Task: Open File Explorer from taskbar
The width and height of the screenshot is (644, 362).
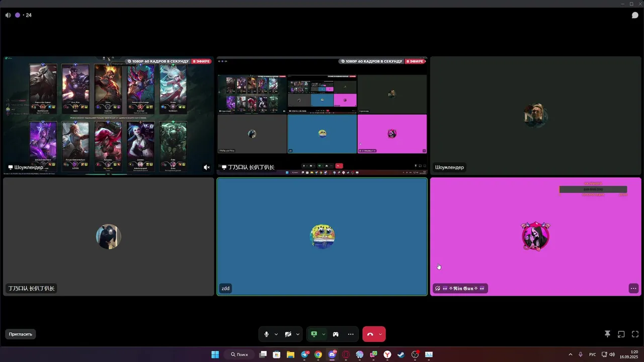Action: (290, 354)
